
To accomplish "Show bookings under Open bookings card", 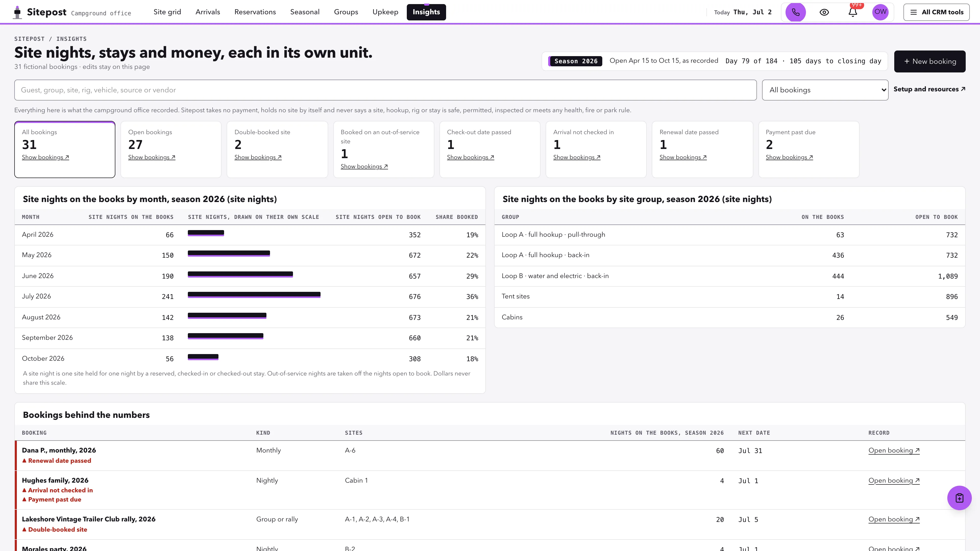I will 151,157.
